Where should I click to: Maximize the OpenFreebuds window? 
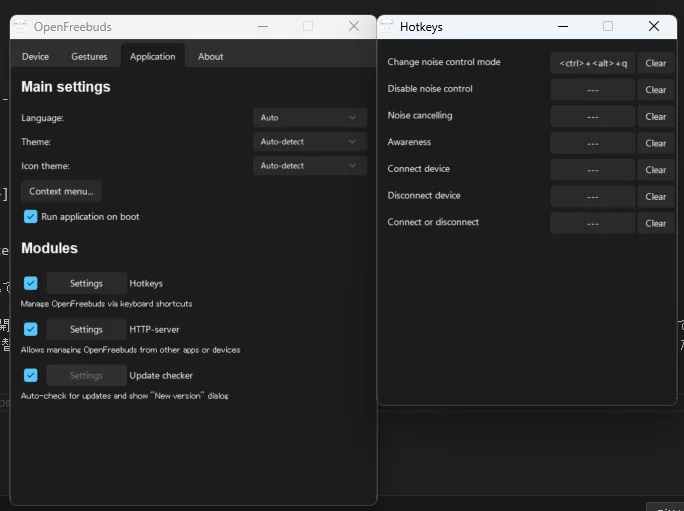tap(308, 27)
